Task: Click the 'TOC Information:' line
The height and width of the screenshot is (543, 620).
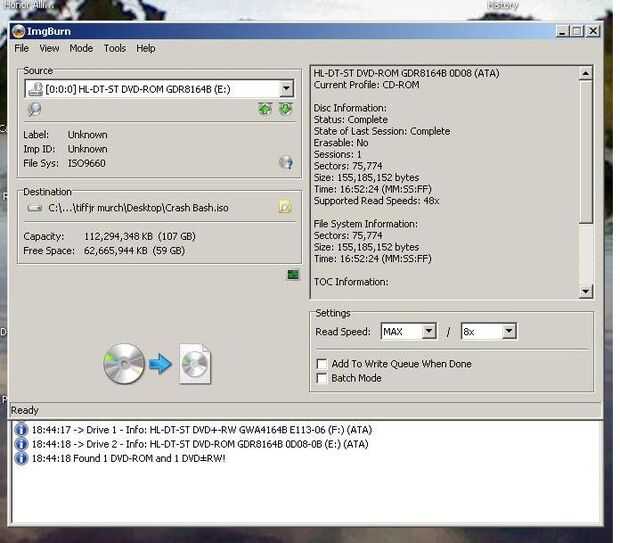Action: (351, 282)
